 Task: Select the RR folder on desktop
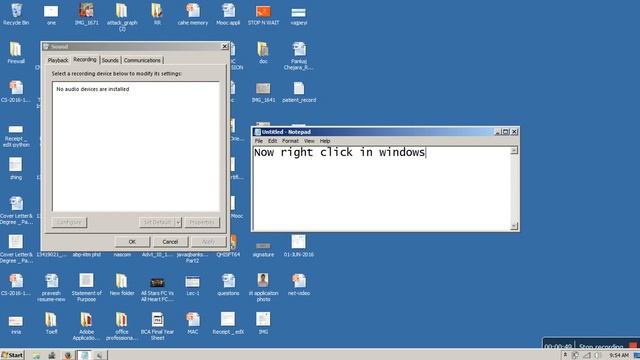pos(157,14)
